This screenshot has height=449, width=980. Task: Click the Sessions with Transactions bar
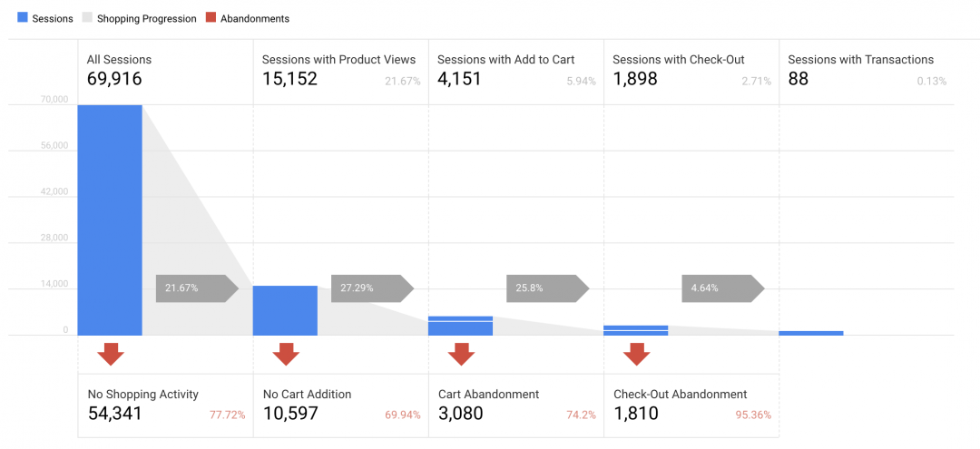click(811, 334)
